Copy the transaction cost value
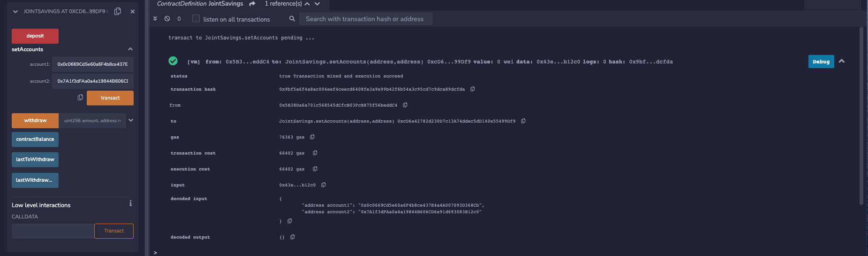 click(315, 153)
